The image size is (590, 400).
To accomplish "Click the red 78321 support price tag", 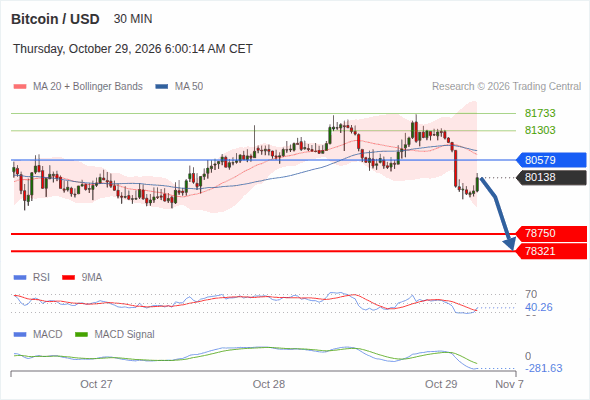I will point(551,251).
